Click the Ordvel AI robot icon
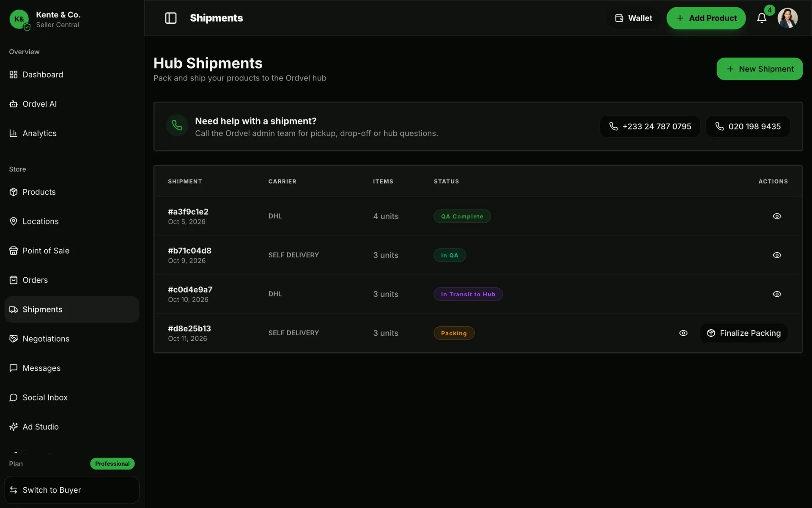812x508 pixels. pos(14,104)
